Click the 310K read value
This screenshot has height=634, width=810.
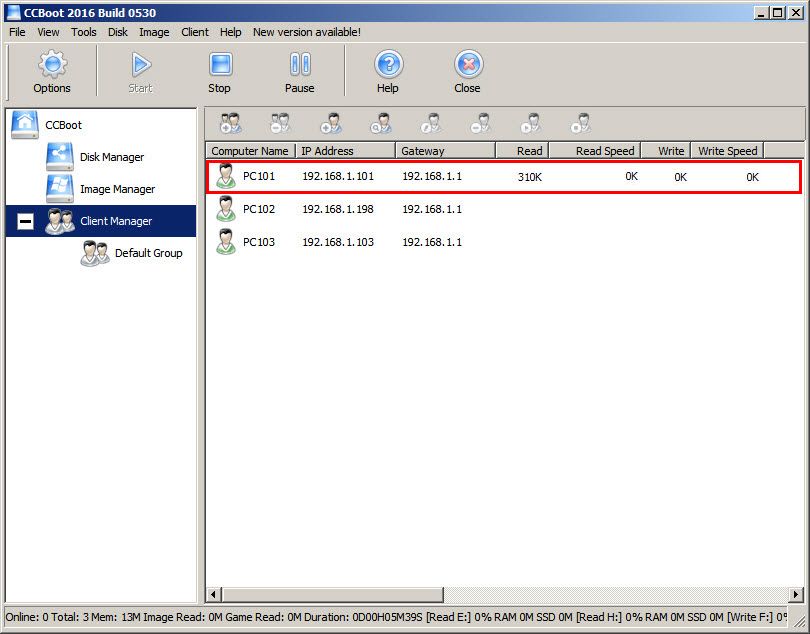(x=530, y=177)
